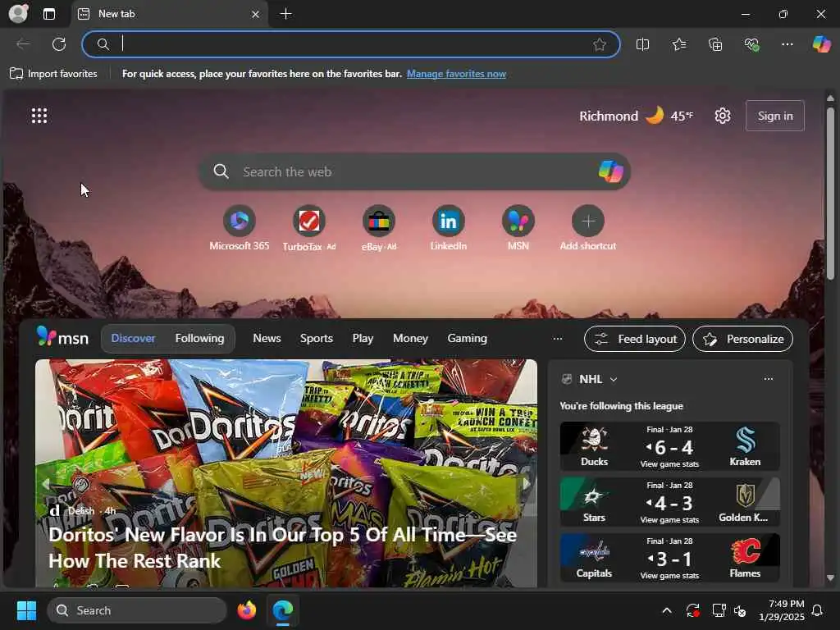
Task: Open the notifications bell
Action: [818, 610]
